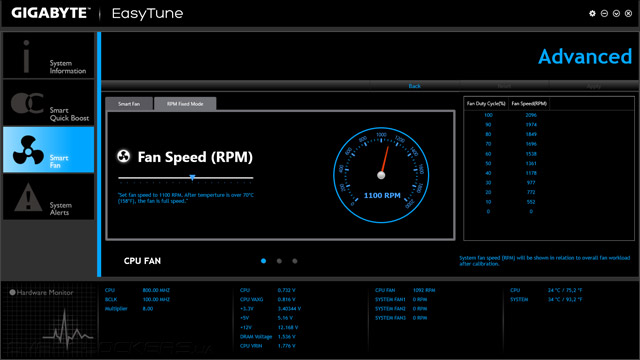Click the Hardware Monitor dot icon
The image size is (640, 360).
tap(12, 292)
